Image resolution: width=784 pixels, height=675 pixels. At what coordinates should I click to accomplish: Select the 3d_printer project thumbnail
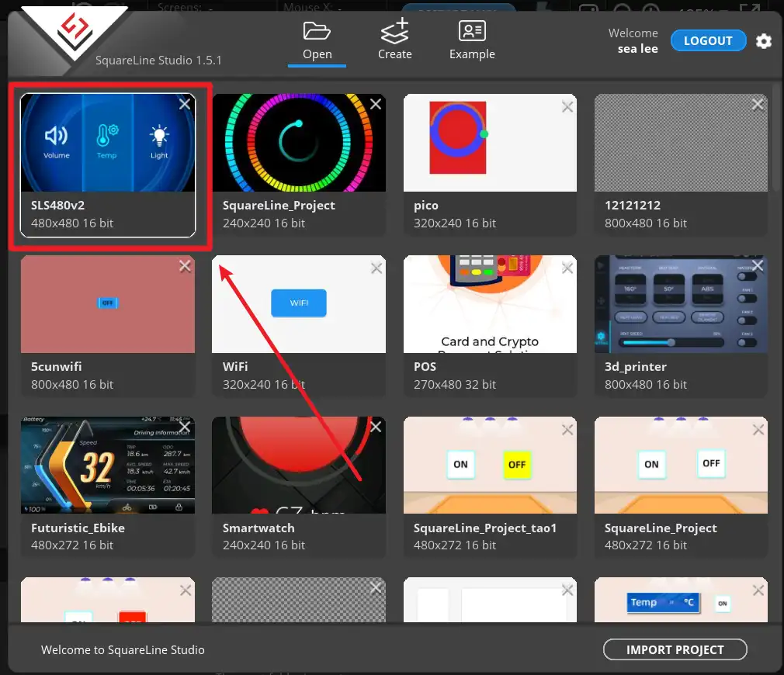pos(681,304)
